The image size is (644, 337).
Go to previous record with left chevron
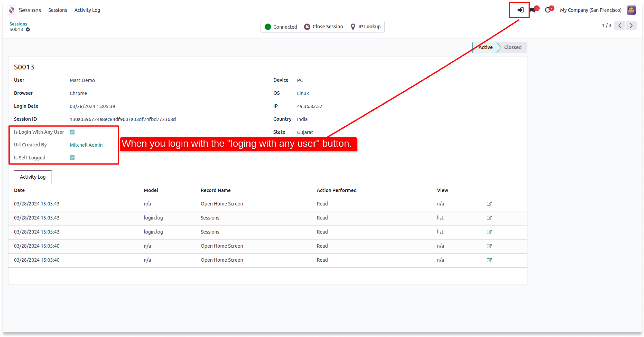[x=620, y=25]
